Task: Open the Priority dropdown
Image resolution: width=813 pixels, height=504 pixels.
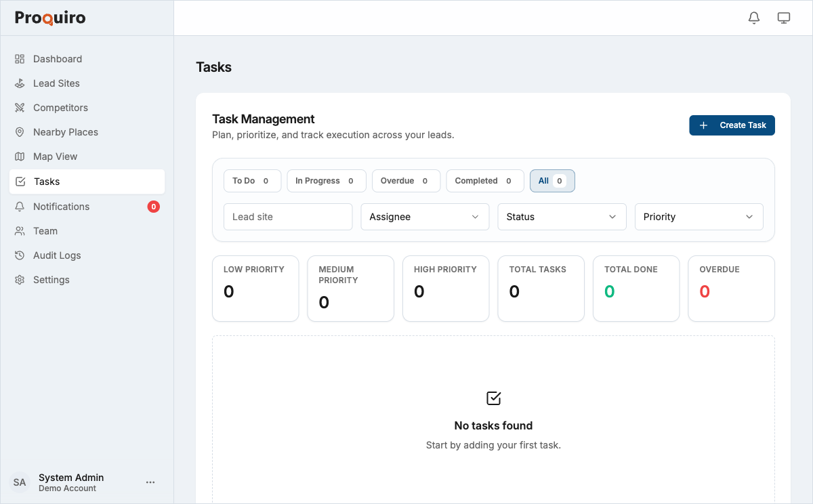Action: pos(699,217)
